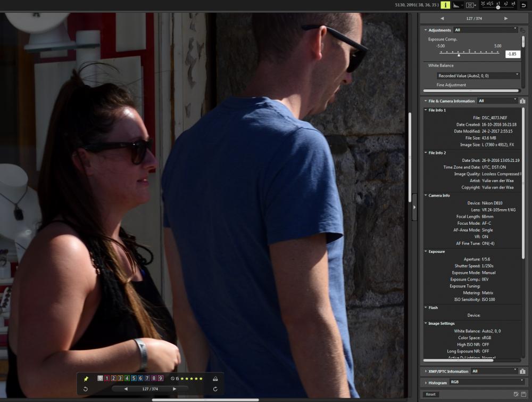
Task: Open the File & Camera Information All dropdown
Action: click(x=497, y=101)
